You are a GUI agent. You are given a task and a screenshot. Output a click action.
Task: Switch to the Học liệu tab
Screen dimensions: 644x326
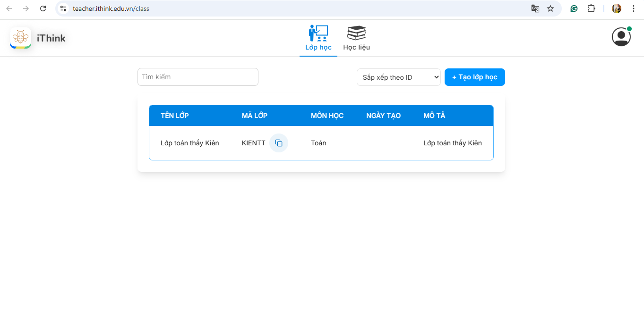click(x=356, y=47)
